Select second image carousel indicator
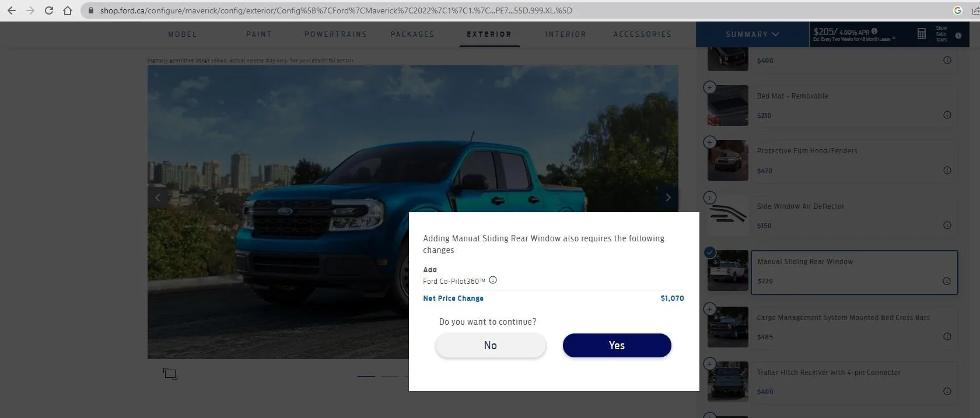The height and width of the screenshot is (418, 980). pos(390,377)
